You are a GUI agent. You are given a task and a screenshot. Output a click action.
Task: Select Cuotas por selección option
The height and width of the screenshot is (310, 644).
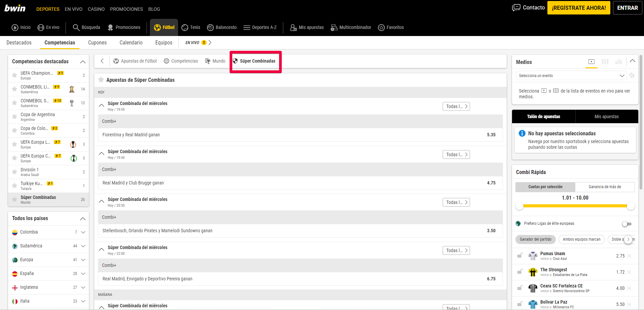[x=545, y=187]
